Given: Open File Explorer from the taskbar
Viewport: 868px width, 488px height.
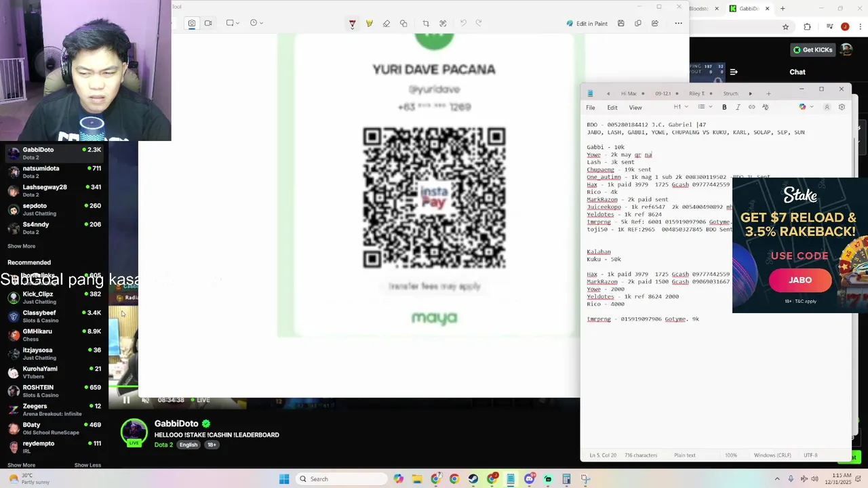Looking at the screenshot, I should click(x=417, y=479).
